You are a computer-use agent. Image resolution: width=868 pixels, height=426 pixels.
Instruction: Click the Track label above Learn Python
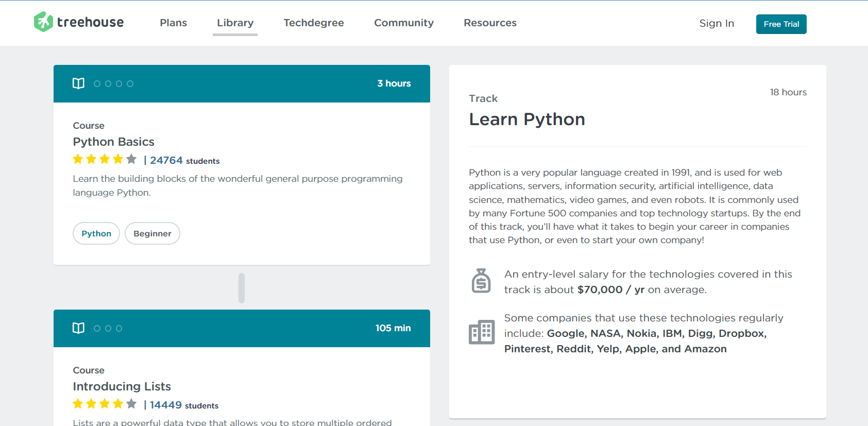pyautogui.click(x=483, y=98)
